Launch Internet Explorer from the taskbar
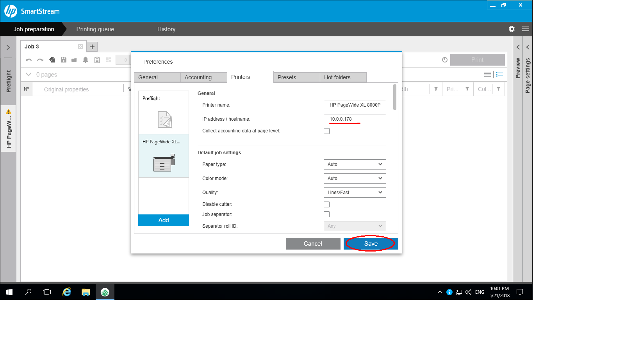Screen dimensions: 617x364 pyautogui.click(x=67, y=292)
